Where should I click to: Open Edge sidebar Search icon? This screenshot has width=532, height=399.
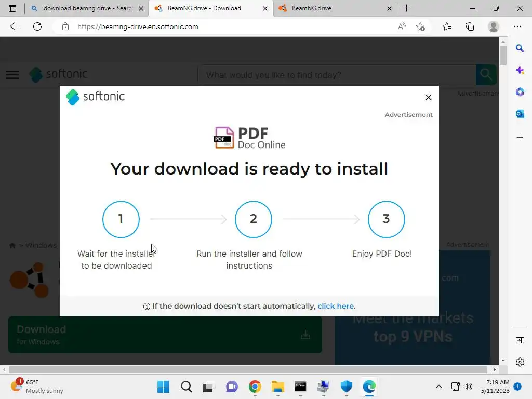pyautogui.click(x=520, y=48)
